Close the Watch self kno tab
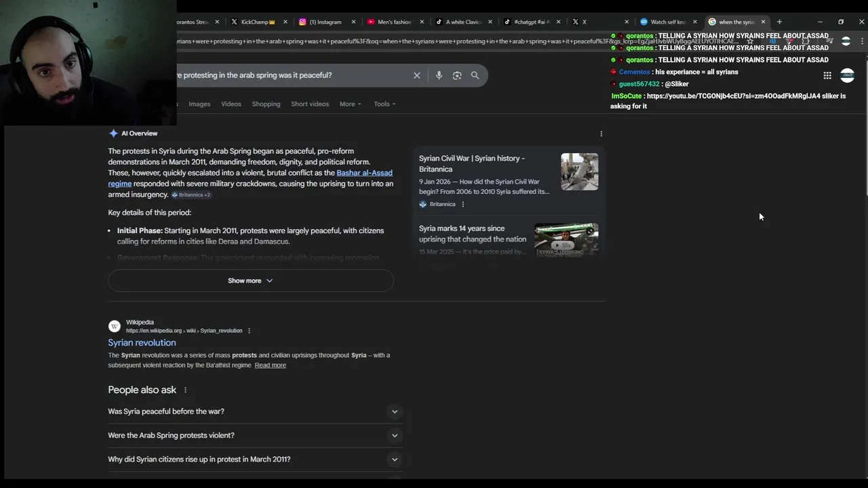This screenshot has width=868, height=488. (695, 22)
